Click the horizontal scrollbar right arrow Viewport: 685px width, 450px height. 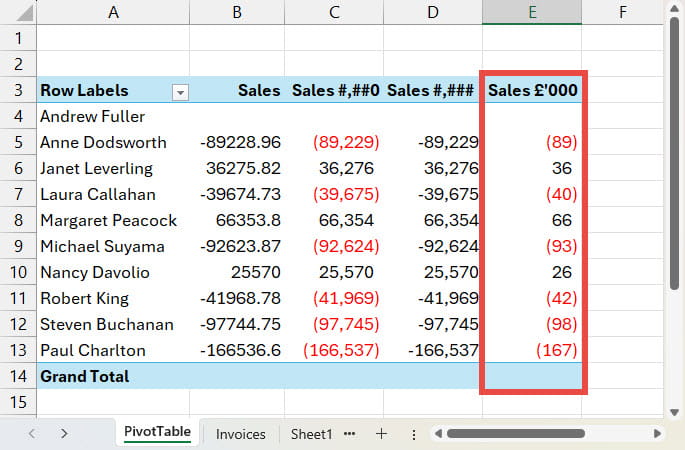[657, 433]
